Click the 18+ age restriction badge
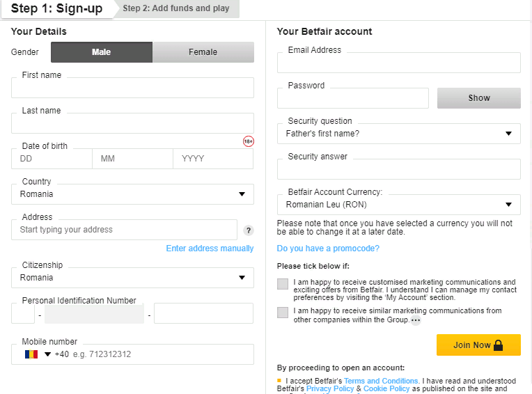This screenshot has width=532, height=394. (x=249, y=141)
